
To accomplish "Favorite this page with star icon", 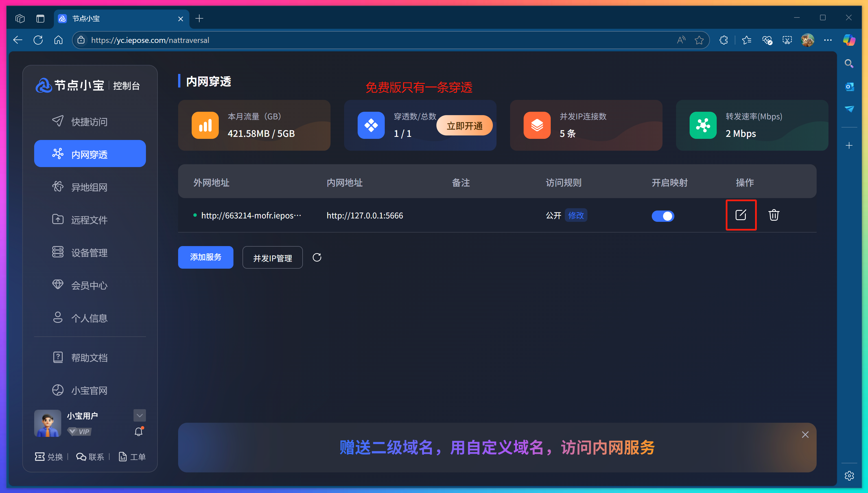I will point(699,40).
